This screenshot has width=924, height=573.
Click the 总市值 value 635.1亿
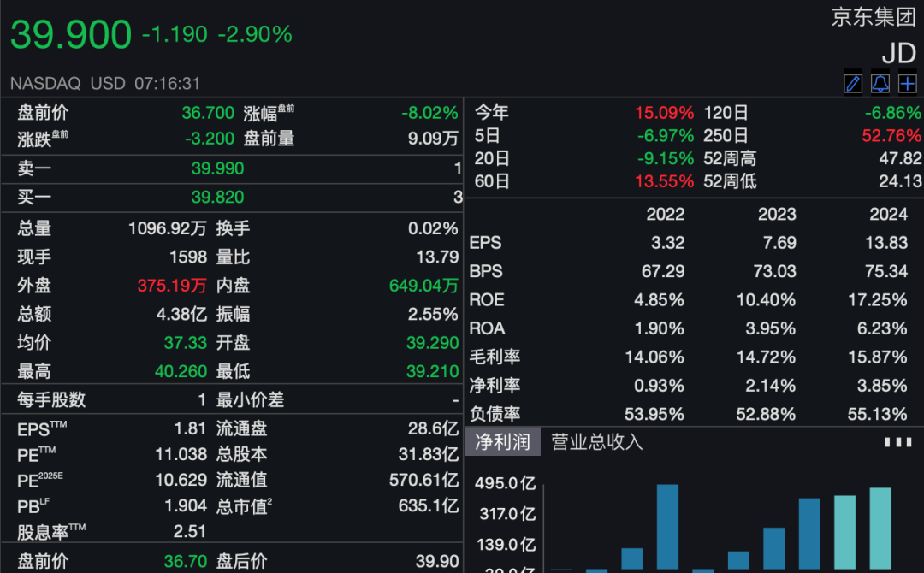click(x=428, y=505)
